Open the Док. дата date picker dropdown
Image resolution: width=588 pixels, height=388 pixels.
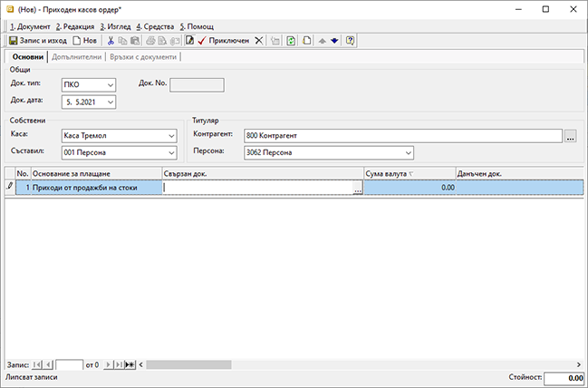pyautogui.click(x=111, y=102)
